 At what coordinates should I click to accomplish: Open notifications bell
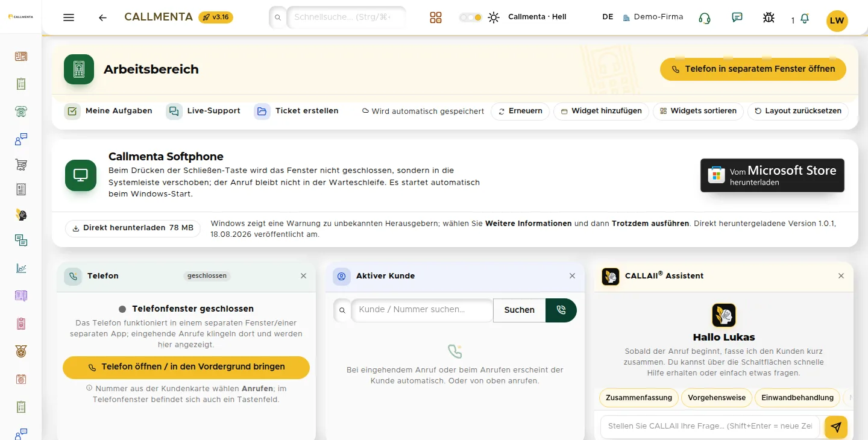(804, 19)
